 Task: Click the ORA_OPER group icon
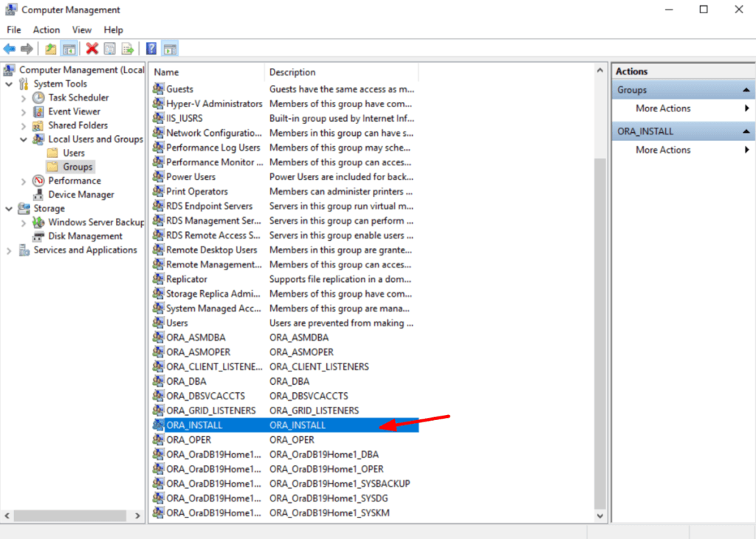[158, 439]
